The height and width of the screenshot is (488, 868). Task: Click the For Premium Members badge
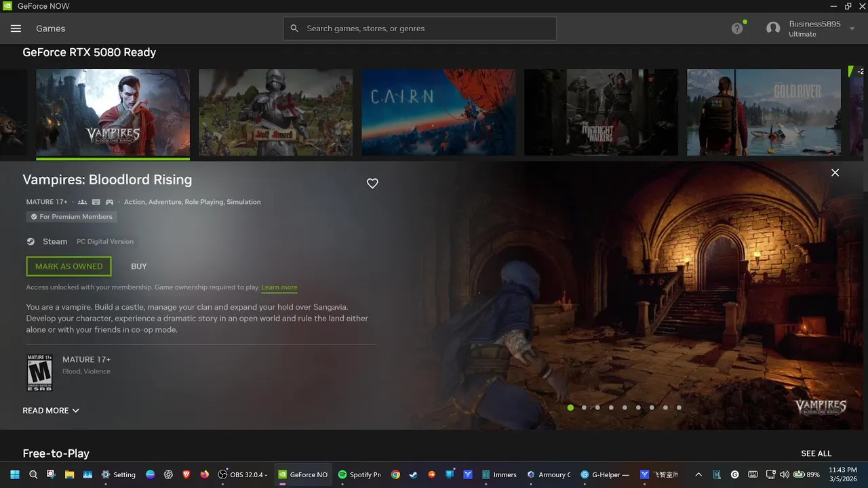pos(72,217)
